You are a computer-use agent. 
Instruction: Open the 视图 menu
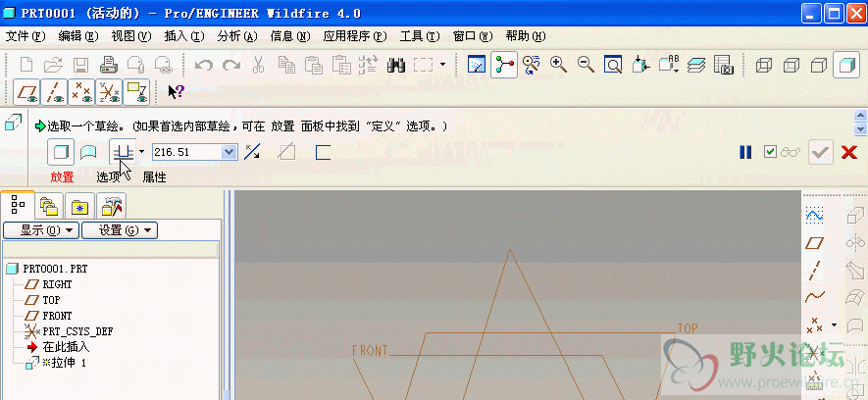click(x=131, y=36)
